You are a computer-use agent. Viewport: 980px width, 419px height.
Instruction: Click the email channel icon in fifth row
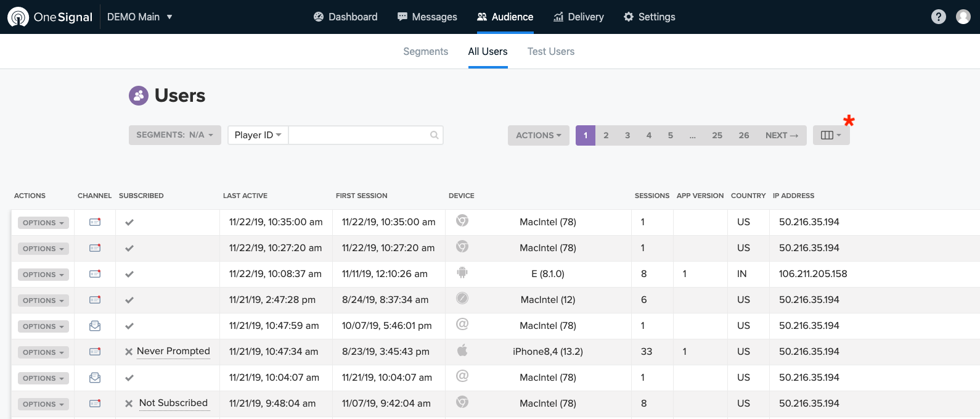coord(95,326)
